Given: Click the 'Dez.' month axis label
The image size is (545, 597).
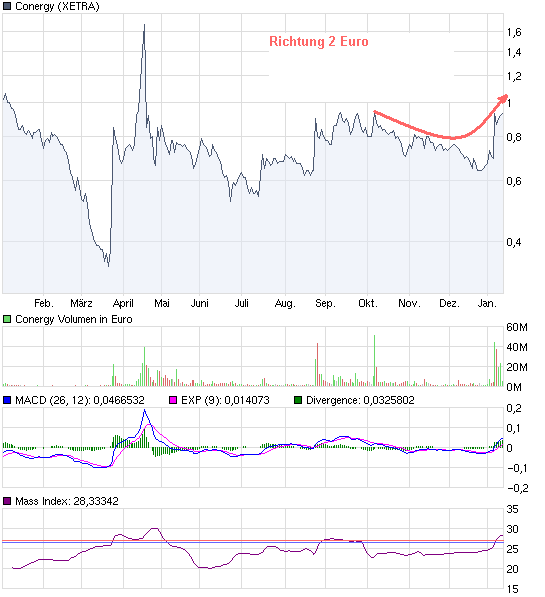Looking at the screenshot, I should tap(449, 303).
